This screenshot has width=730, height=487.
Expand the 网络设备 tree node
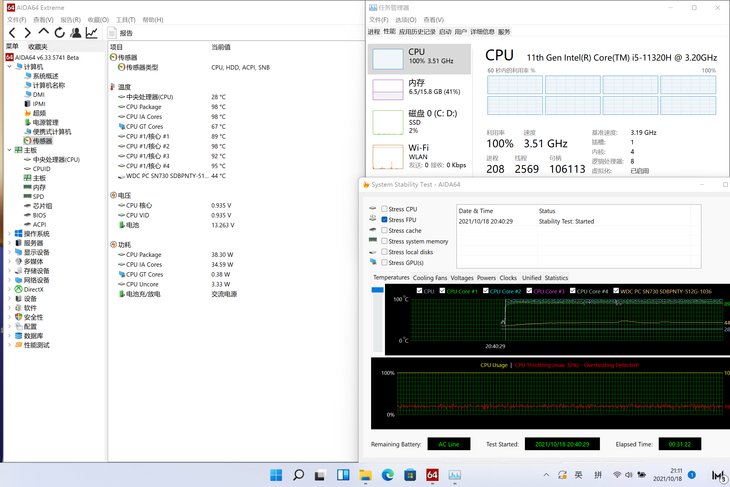pyautogui.click(x=9, y=280)
